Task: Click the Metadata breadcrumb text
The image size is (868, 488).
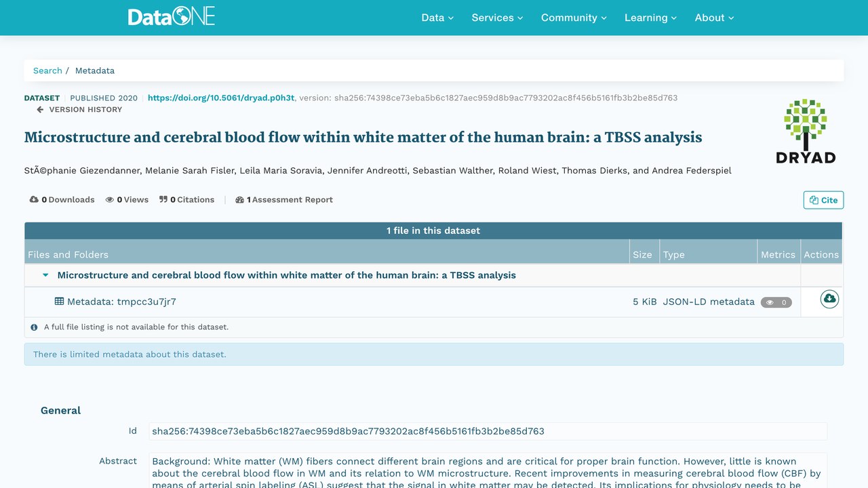Action: pos(95,70)
